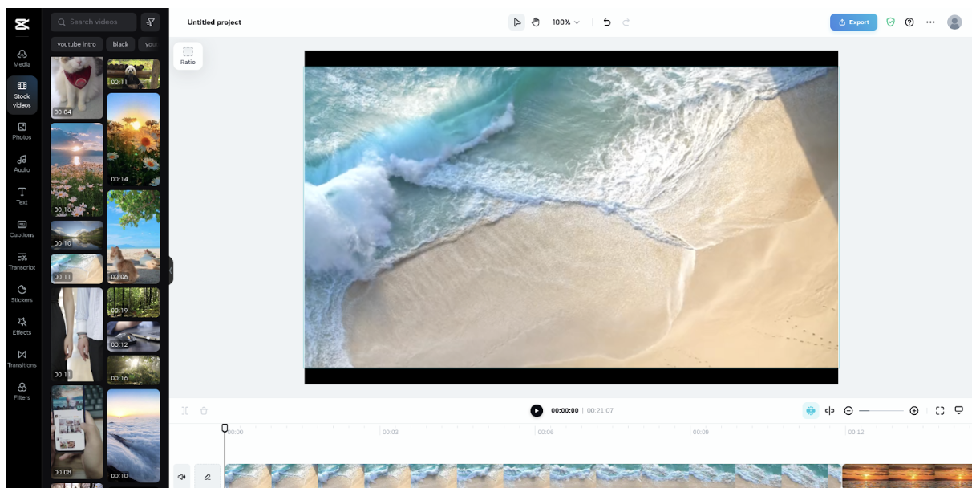Open the Audio panel
980x488 pixels.
point(22,164)
